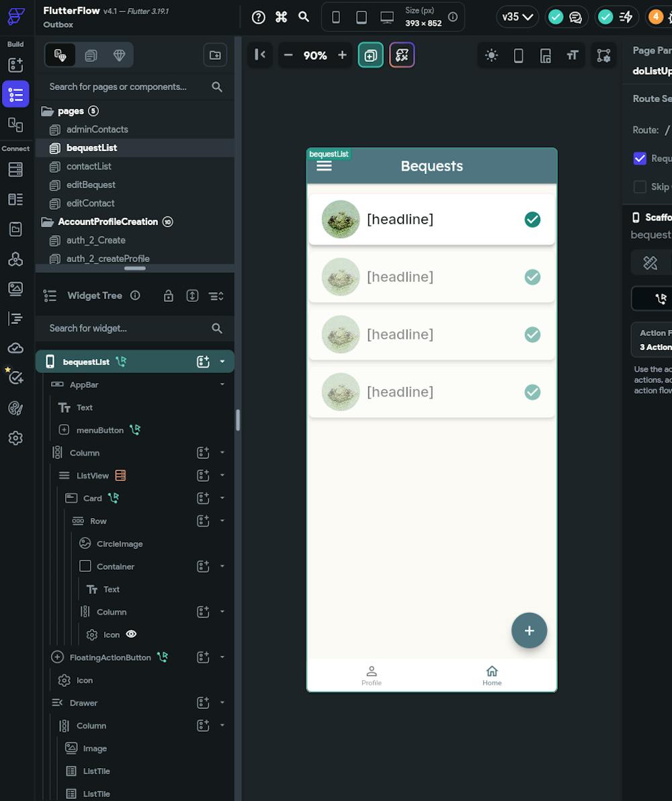Click the add widget canvas button
Viewport: 672px width, 801px height.
coord(370,55)
